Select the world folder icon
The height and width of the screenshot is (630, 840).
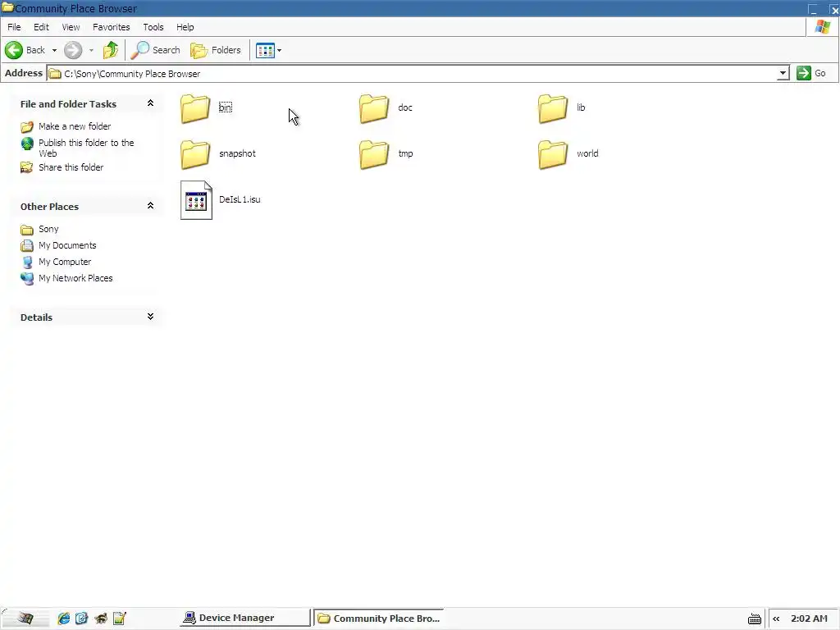[x=553, y=154]
